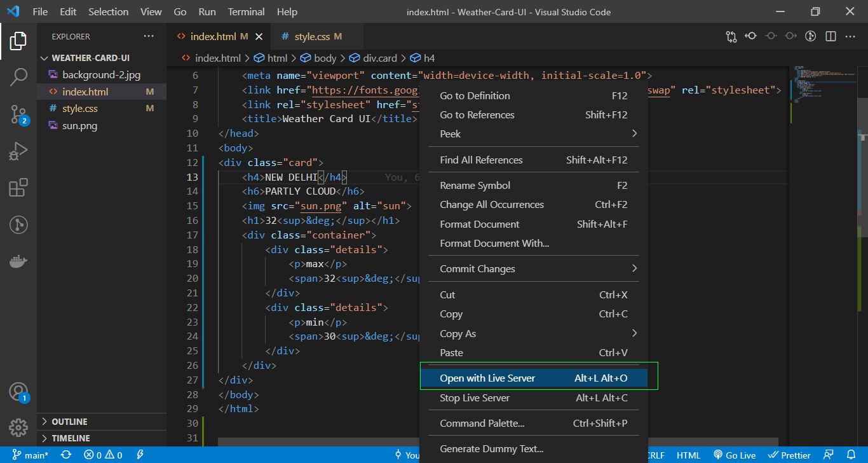Choose Command Palette... from context menu

coord(534,423)
